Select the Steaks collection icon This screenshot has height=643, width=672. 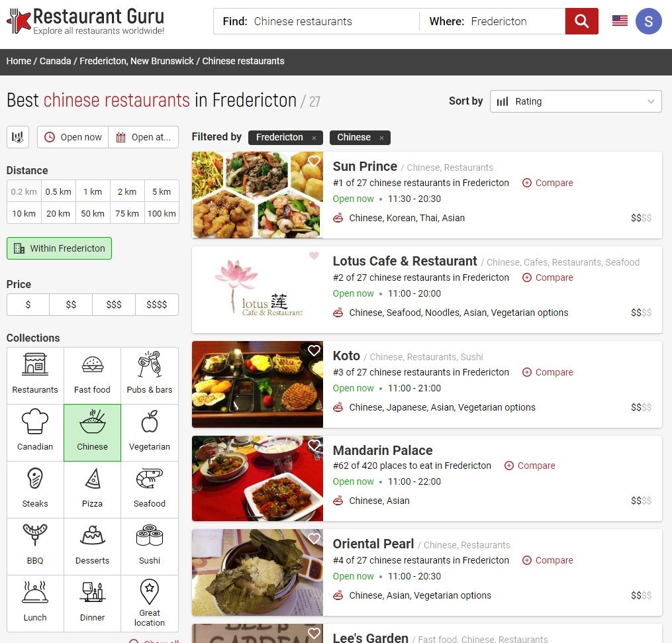[35, 490]
